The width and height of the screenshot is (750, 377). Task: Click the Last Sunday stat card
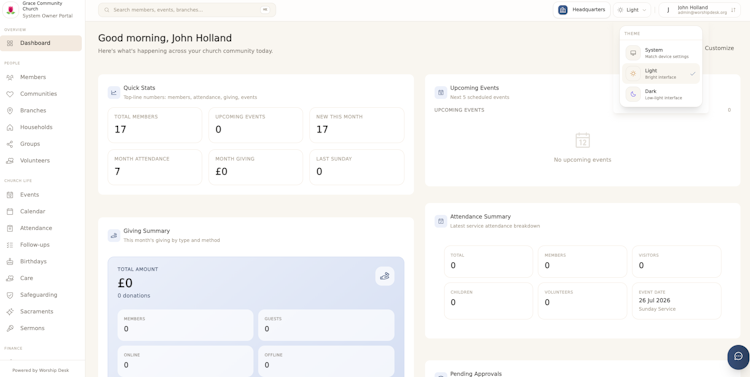357,167
